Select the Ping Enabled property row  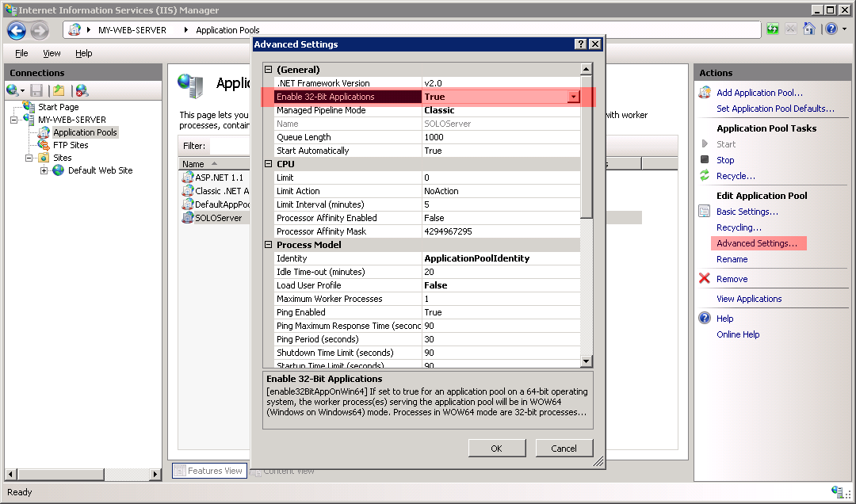pos(427,312)
